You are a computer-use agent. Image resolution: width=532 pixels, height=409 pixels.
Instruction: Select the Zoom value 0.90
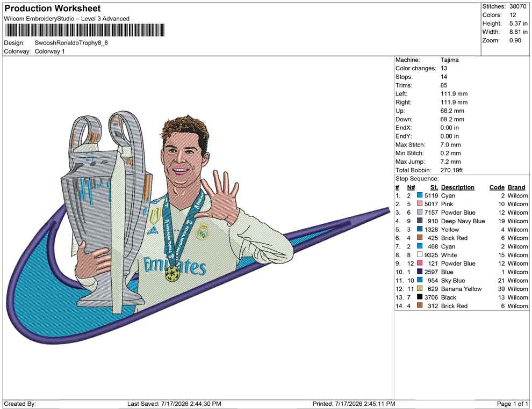515,40
